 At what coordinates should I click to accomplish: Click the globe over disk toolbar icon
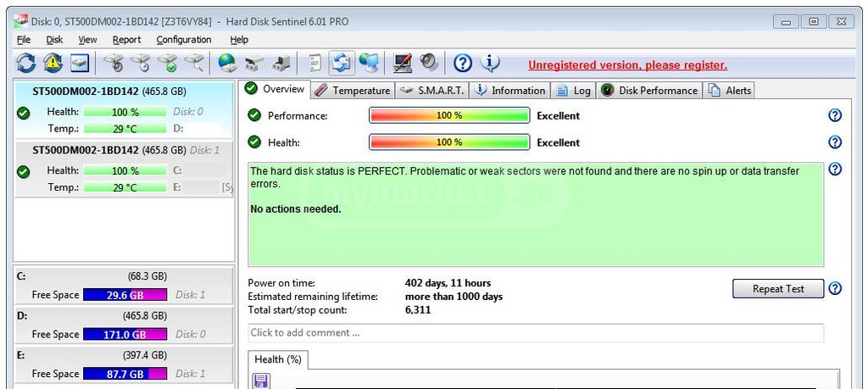click(227, 63)
